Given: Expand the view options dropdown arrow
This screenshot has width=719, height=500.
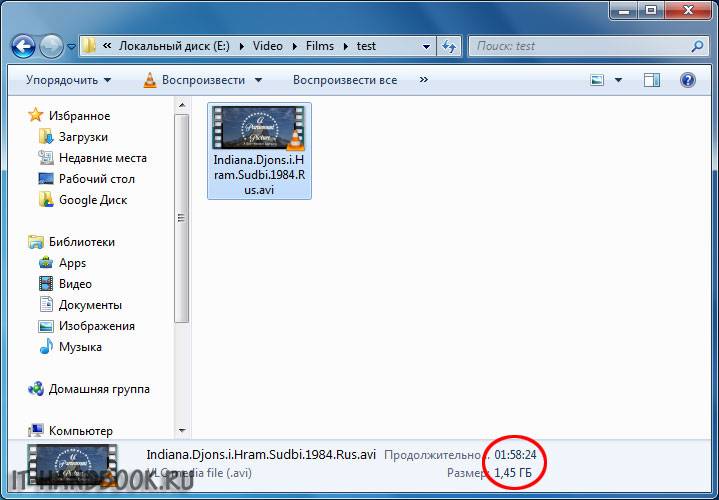Looking at the screenshot, I should click(618, 80).
